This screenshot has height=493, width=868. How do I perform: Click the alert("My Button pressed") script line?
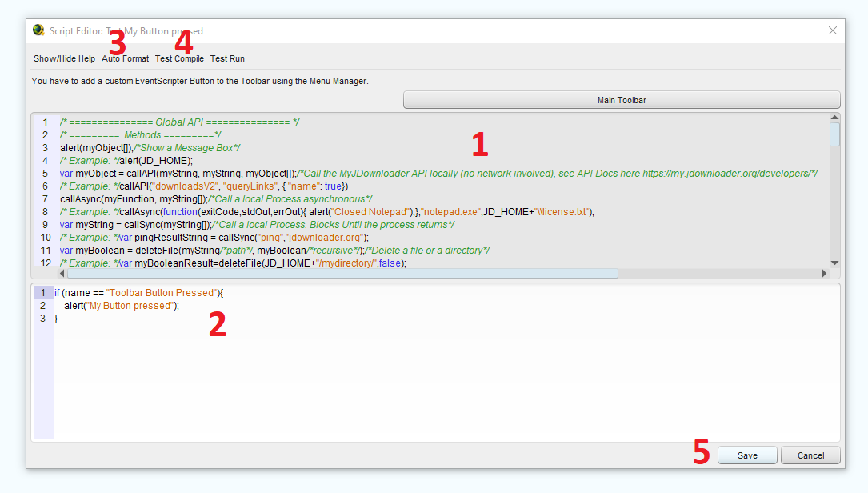[x=122, y=306]
